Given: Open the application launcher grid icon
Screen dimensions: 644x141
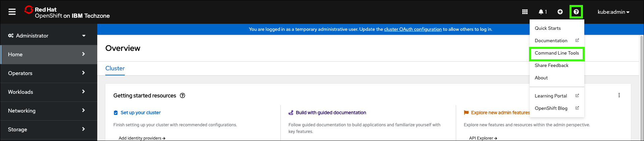Looking at the screenshot, I should point(525,12).
